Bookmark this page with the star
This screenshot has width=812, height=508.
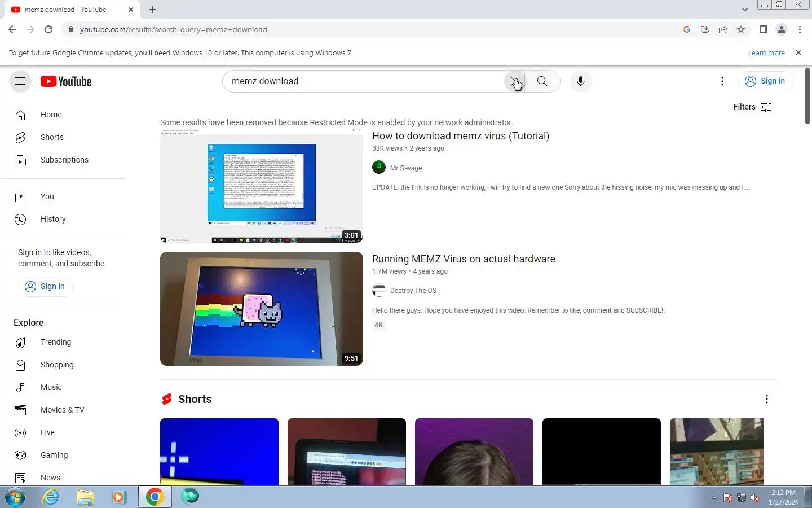pos(741,29)
